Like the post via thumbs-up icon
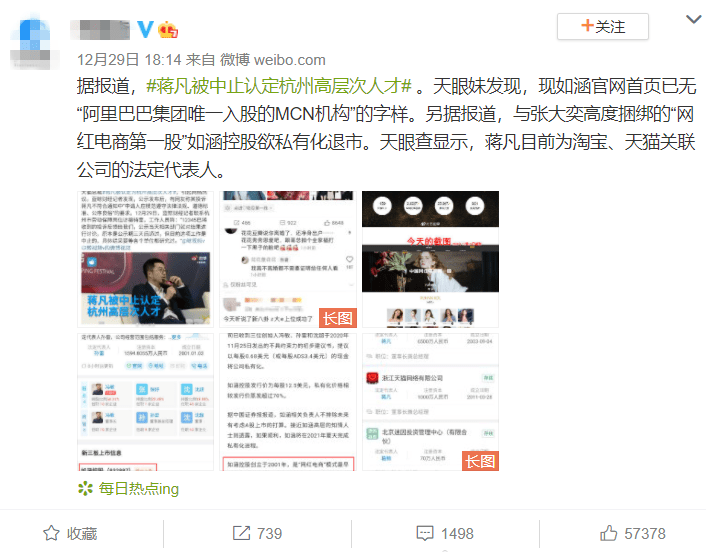This screenshot has width=706, height=552. 609,533
